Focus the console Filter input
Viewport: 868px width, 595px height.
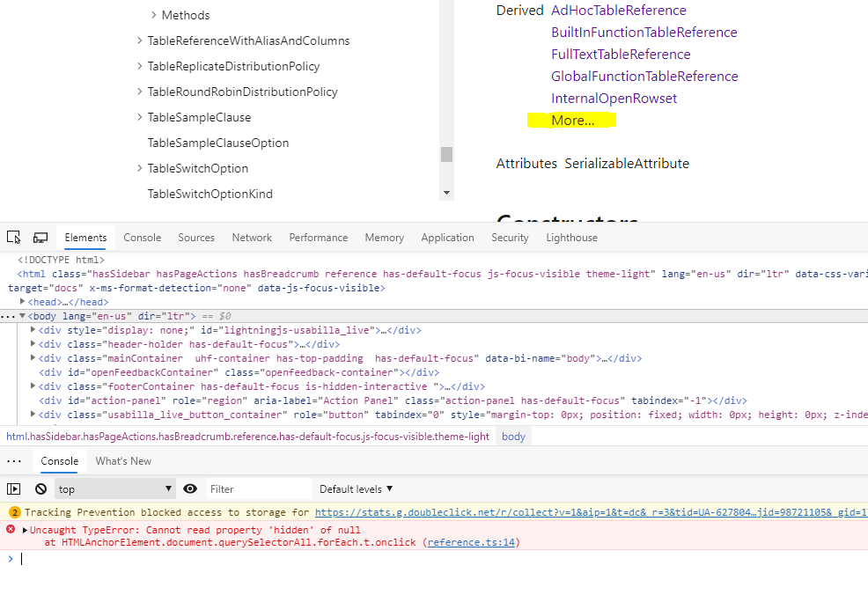[259, 488]
